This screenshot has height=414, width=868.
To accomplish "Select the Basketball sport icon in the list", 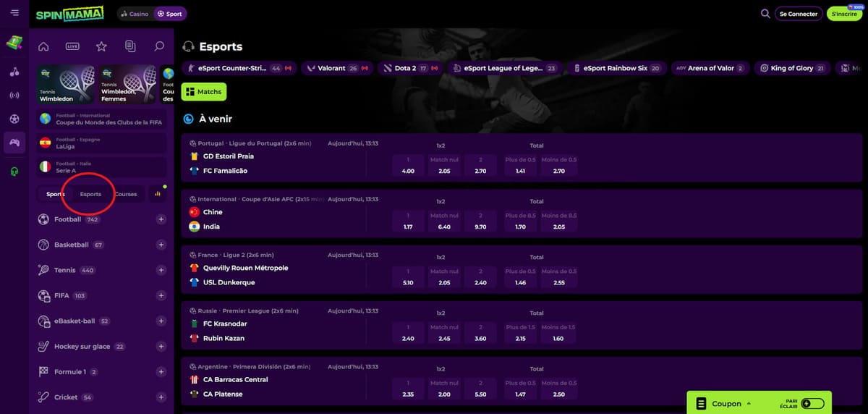I will [x=43, y=245].
